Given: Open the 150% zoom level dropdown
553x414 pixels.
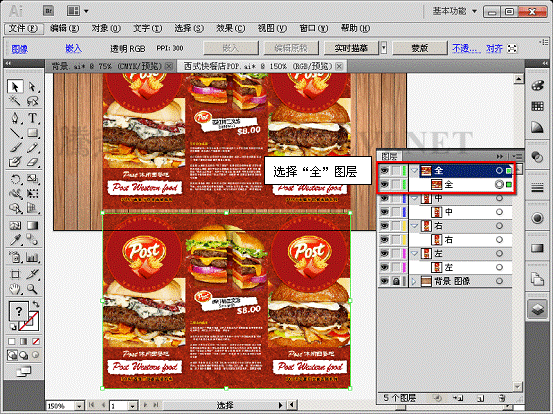Looking at the screenshot, I should pos(79,406).
